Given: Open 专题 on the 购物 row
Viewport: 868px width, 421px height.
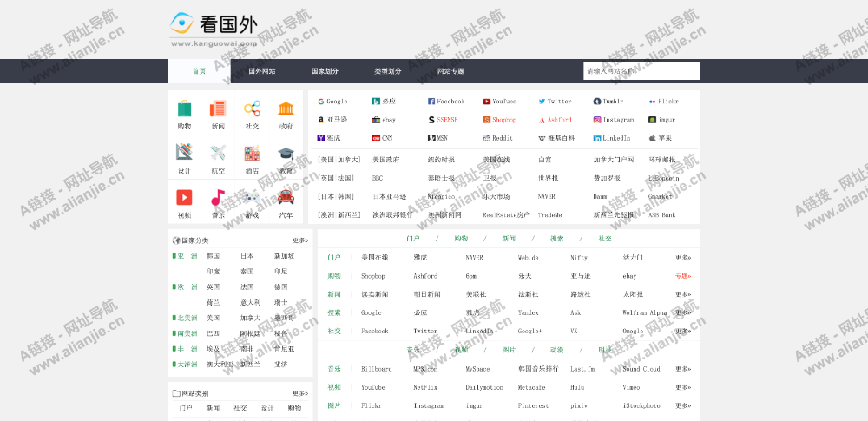Looking at the screenshot, I should pyautogui.click(x=683, y=276).
